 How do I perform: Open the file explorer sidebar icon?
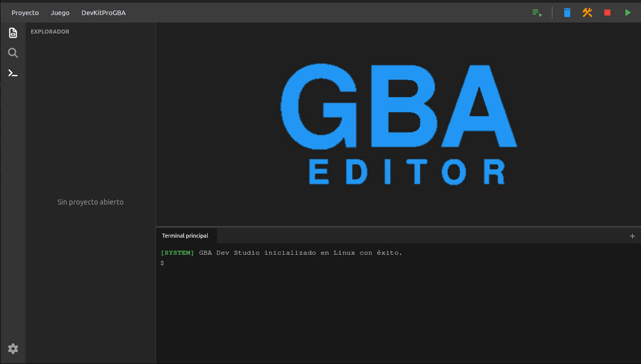pyautogui.click(x=13, y=33)
